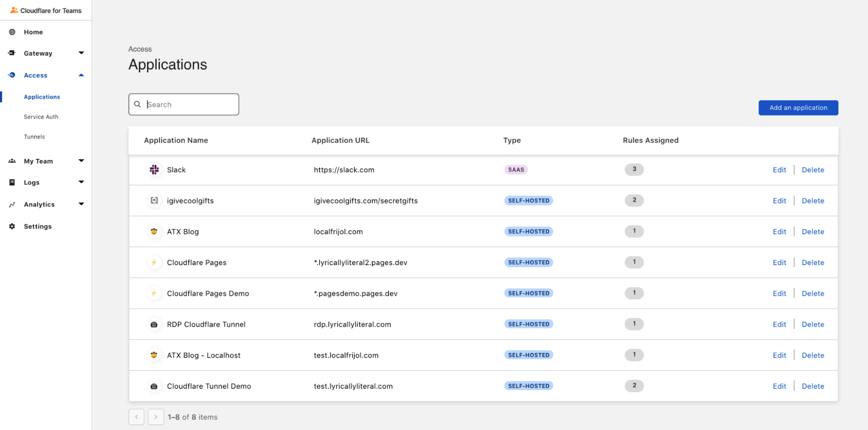Click the Application URL column header
Viewport: 868px width, 430px height.
pos(340,140)
